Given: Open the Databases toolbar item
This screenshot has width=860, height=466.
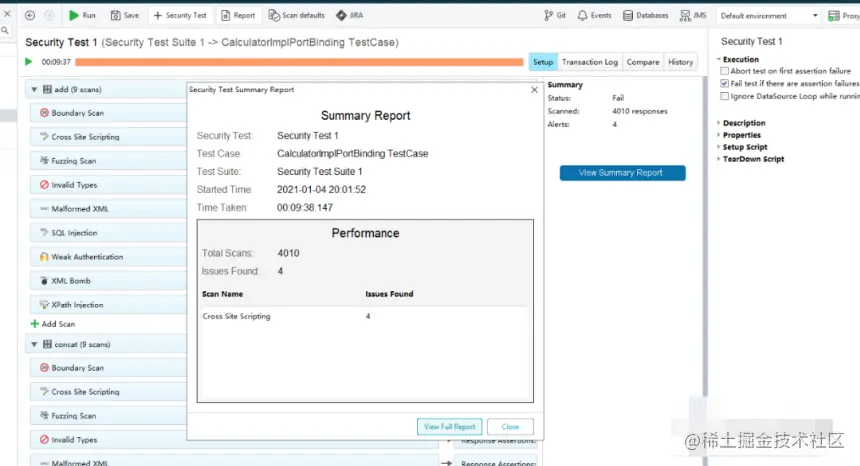Looking at the screenshot, I should point(646,15).
